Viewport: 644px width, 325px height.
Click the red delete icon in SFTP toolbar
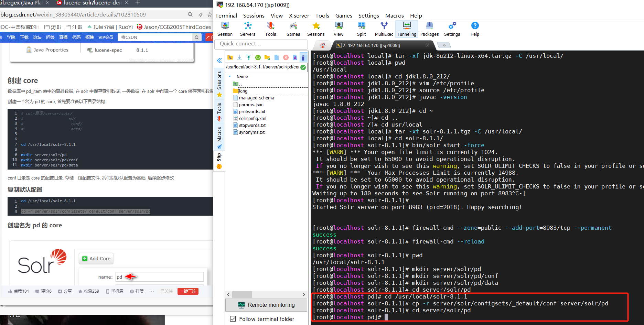tap(286, 57)
